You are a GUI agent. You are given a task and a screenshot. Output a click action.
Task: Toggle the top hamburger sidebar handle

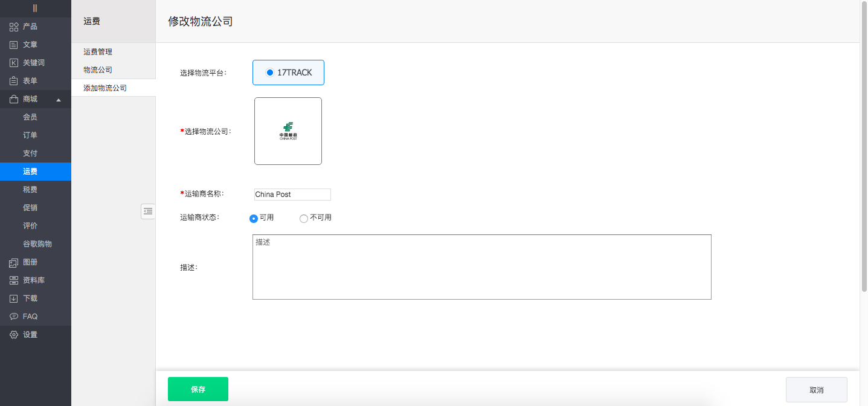35,8
